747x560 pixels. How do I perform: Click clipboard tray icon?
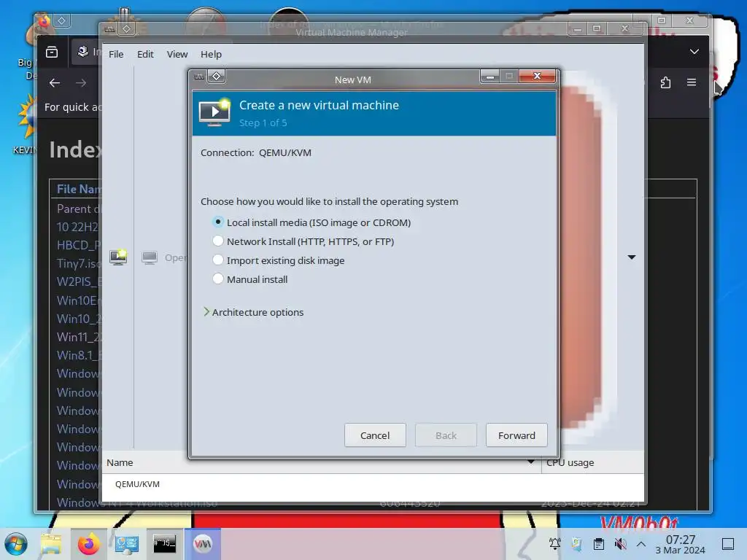click(x=599, y=544)
